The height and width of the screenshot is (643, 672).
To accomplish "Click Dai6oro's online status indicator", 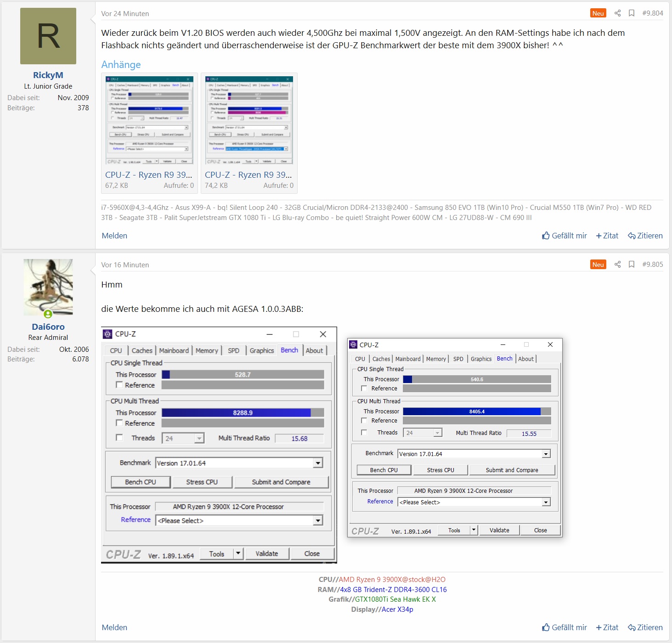I will (x=48, y=314).
